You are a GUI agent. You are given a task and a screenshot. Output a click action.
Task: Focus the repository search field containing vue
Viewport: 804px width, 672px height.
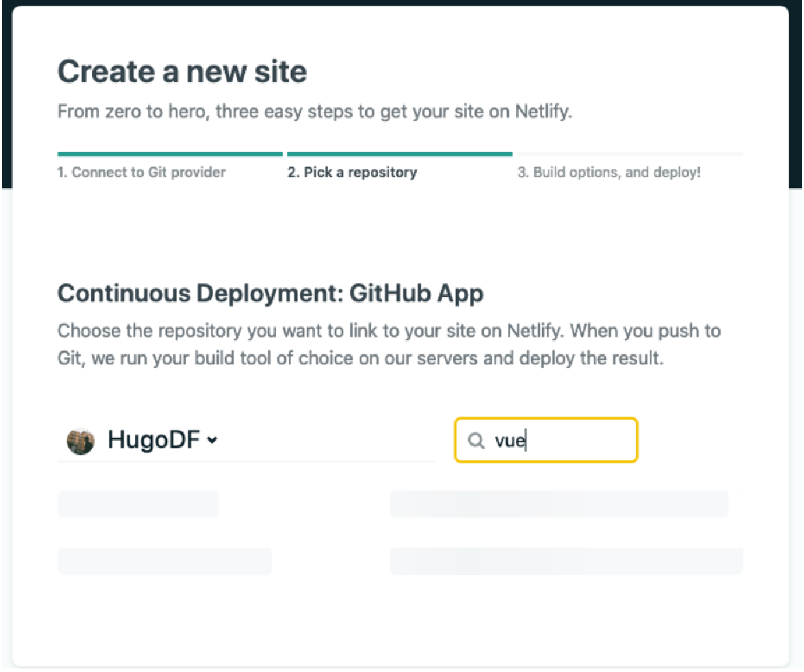tap(546, 440)
